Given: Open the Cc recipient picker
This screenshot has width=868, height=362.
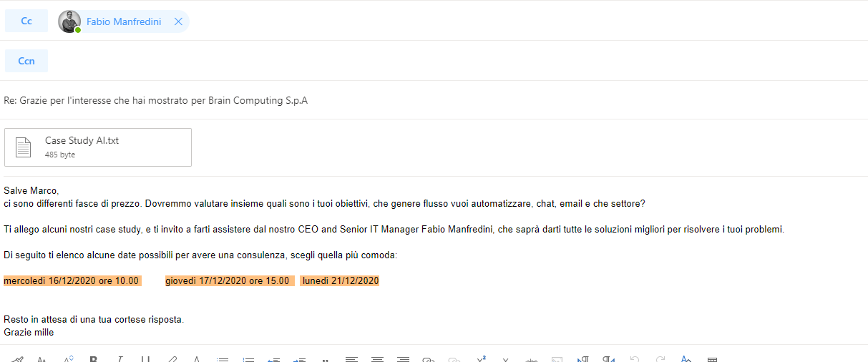Looking at the screenshot, I should (x=26, y=21).
